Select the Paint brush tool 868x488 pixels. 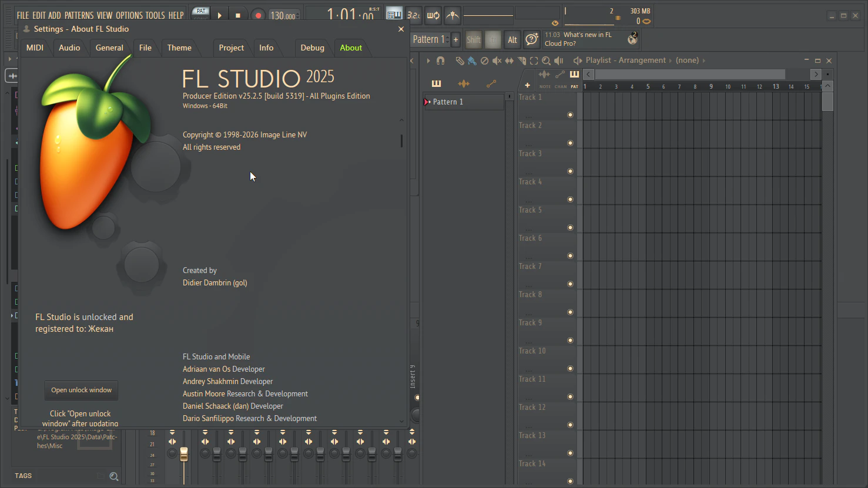tap(472, 60)
